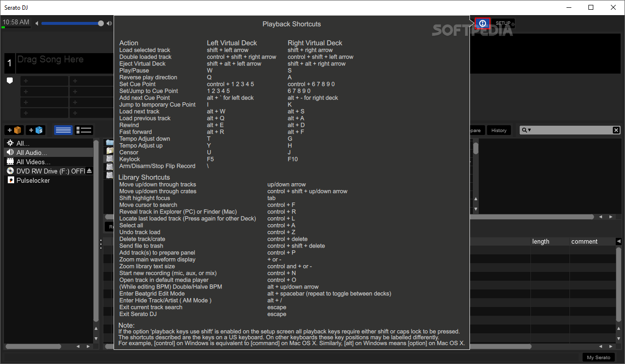
Task: Clear the search with the X button
Action: (x=616, y=130)
